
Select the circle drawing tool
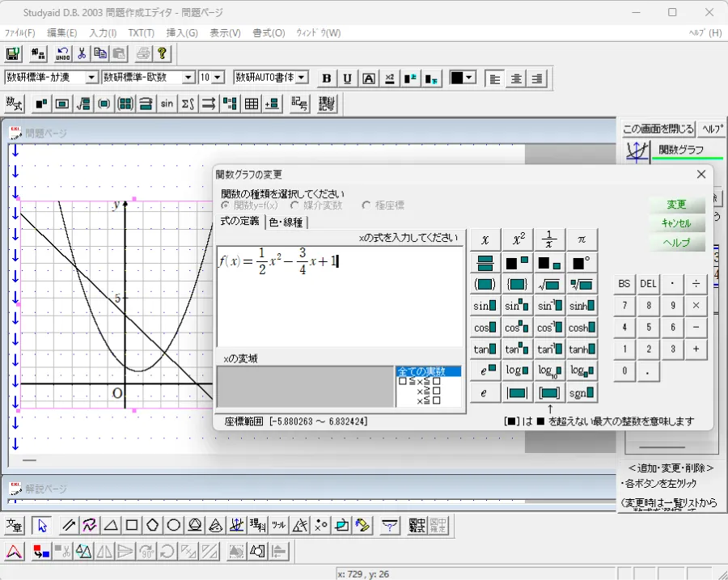click(173, 526)
